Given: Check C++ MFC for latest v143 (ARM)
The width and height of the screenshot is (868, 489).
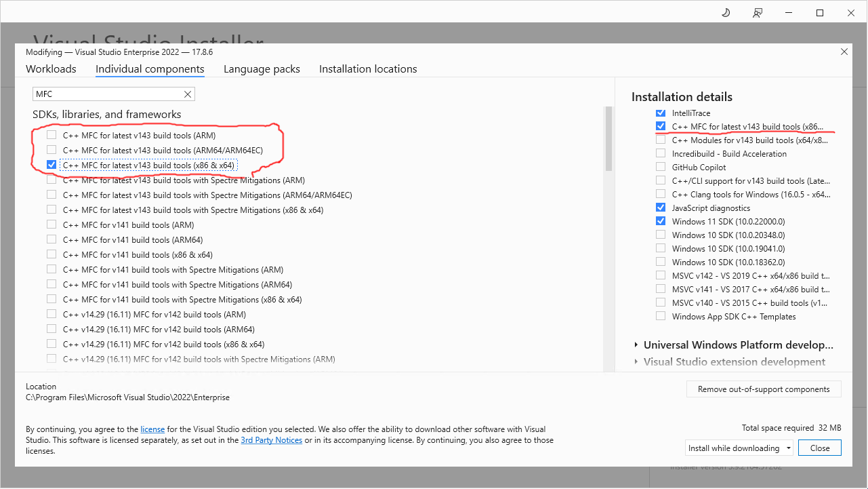Looking at the screenshot, I should tap(51, 135).
